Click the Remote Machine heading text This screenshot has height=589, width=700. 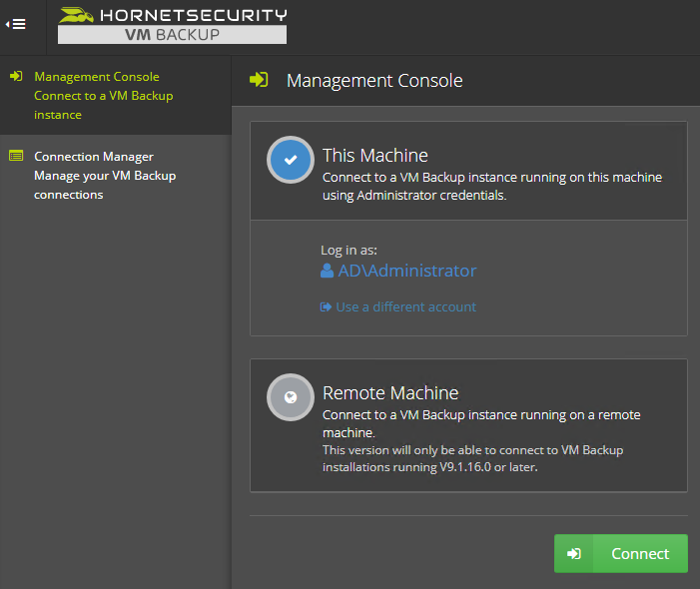[x=390, y=392]
